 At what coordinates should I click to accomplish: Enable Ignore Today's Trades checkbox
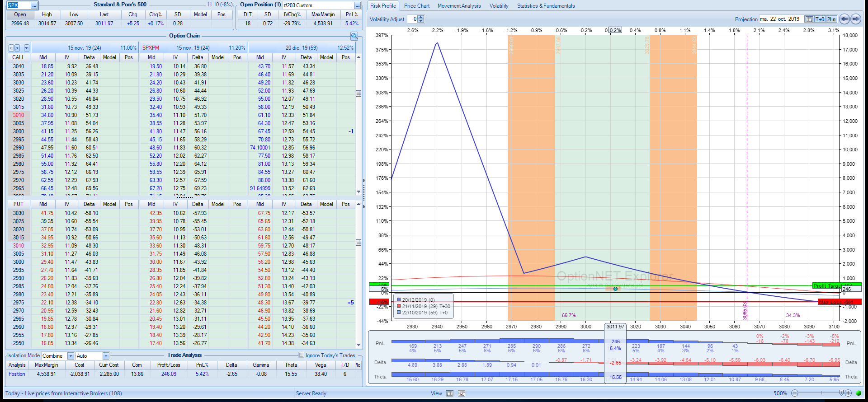tap(302, 355)
